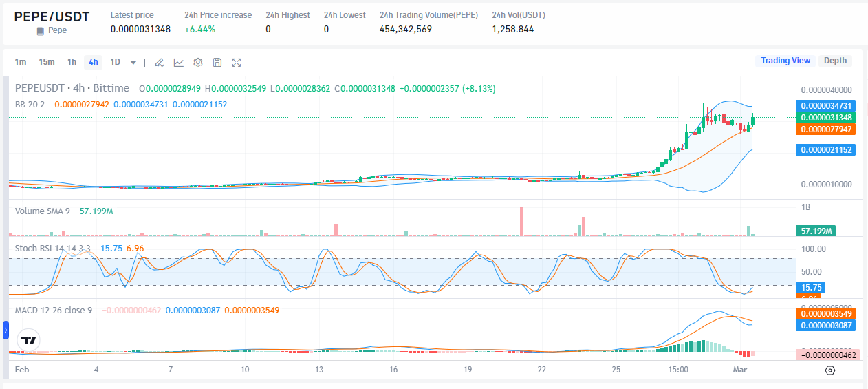Select the 4h timeframe
The image size is (868, 389).
click(x=93, y=62)
